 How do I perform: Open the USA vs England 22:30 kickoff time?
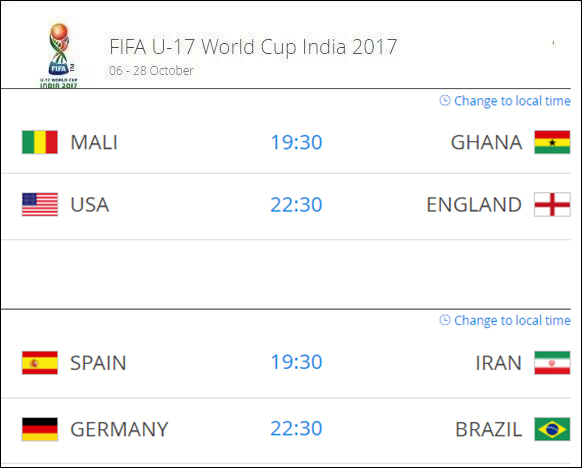[x=296, y=204]
